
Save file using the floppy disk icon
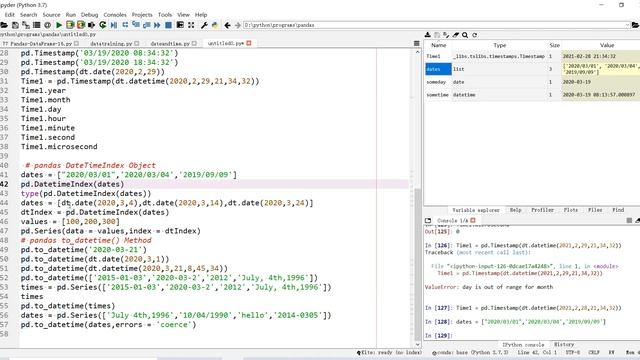pos(15,25)
